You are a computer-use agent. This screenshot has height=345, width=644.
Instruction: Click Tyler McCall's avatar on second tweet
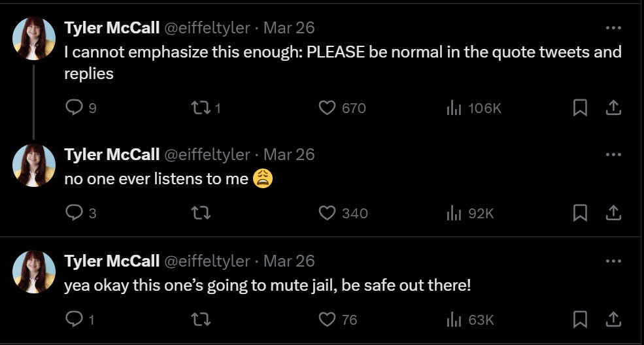click(34, 165)
